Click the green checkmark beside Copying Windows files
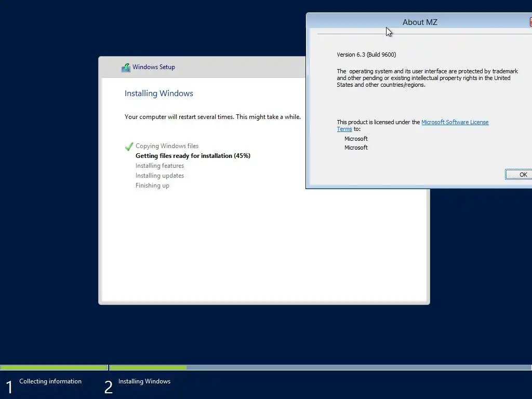Screen dimensions: 532x399 pos(129,146)
